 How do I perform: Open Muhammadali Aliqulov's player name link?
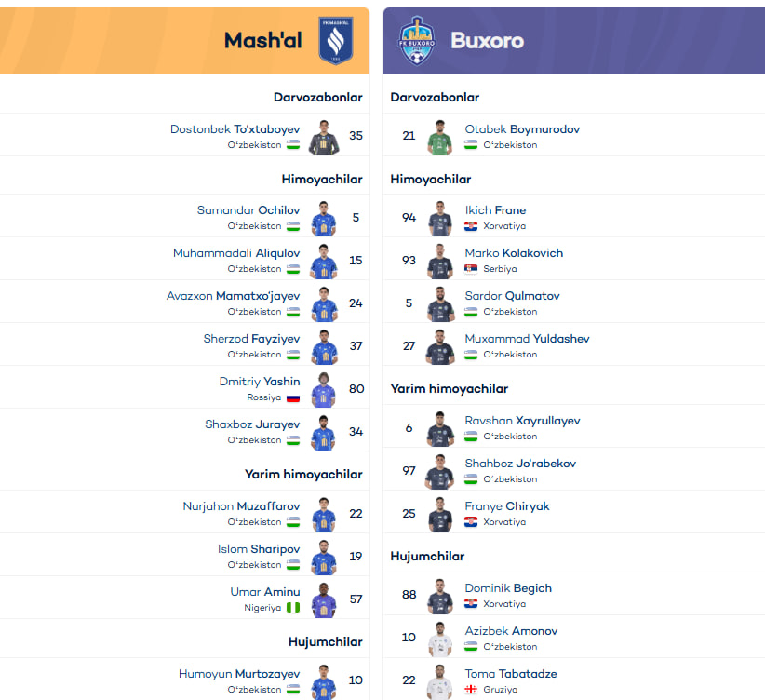click(x=236, y=253)
